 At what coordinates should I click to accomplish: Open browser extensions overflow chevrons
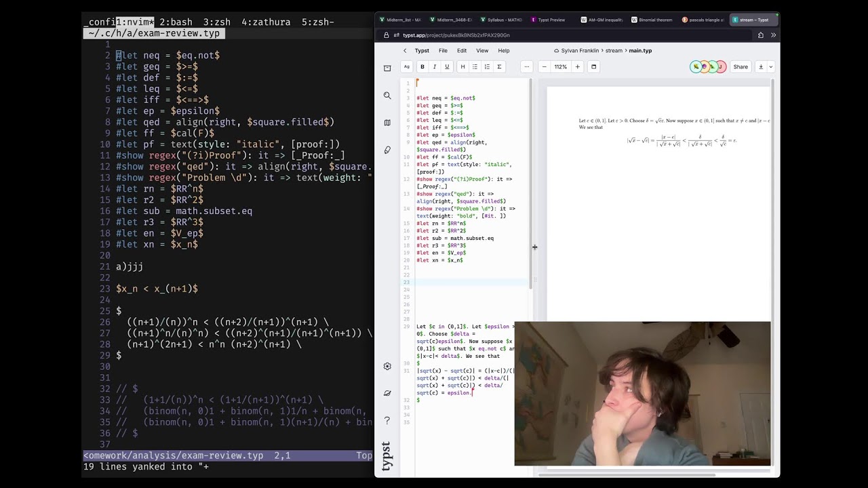(x=773, y=35)
